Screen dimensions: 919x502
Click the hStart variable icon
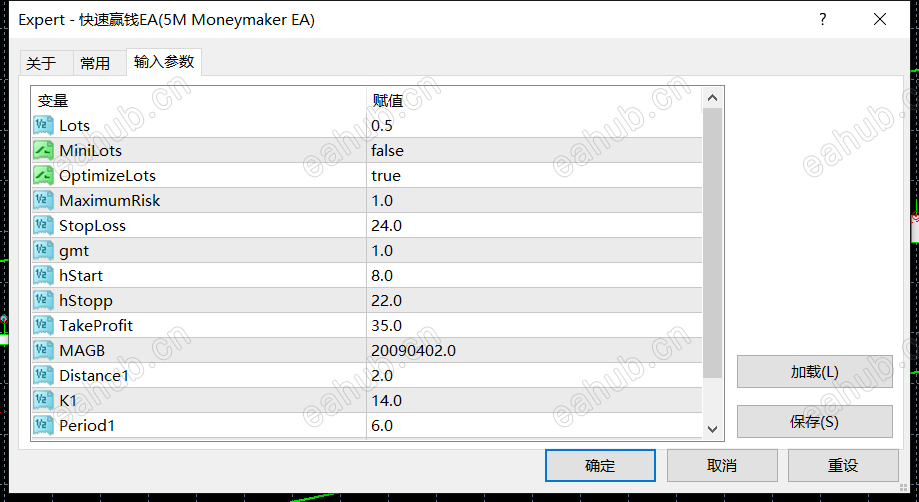[43, 275]
